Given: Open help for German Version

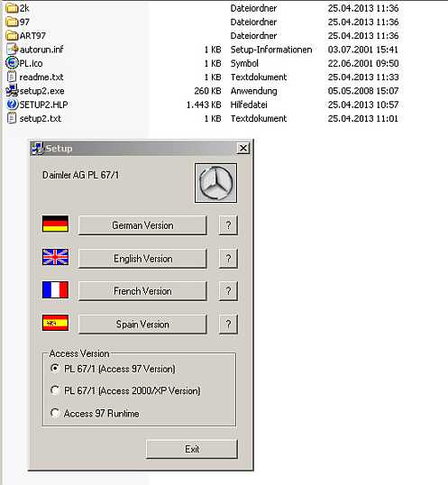Looking at the screenshot, I should (x=228, y=225).
